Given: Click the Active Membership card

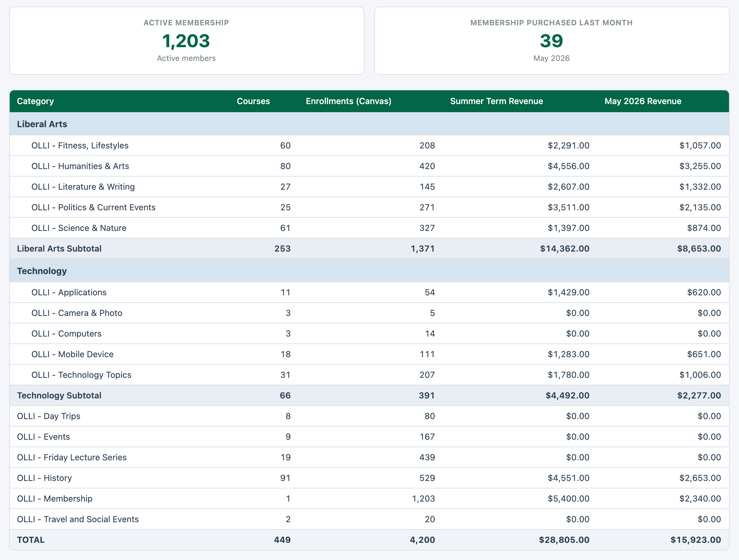Looking at the screenshot, I should click(186, 41).
